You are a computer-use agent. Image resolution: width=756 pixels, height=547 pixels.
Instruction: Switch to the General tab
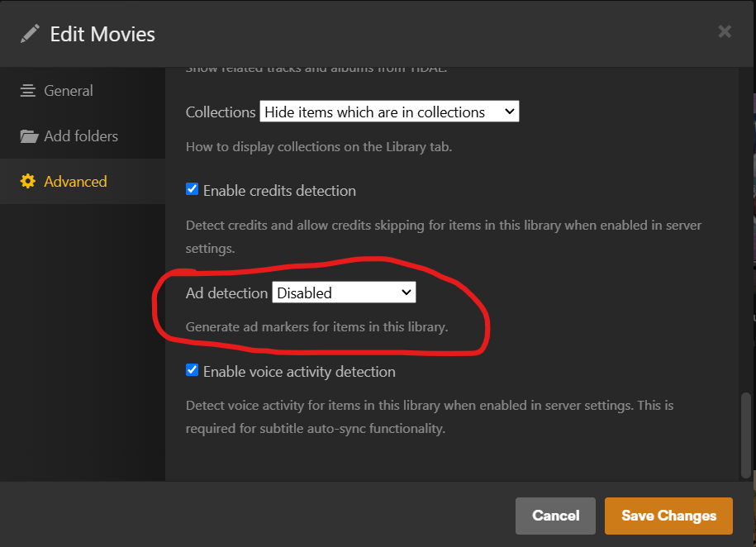[69, 91]
